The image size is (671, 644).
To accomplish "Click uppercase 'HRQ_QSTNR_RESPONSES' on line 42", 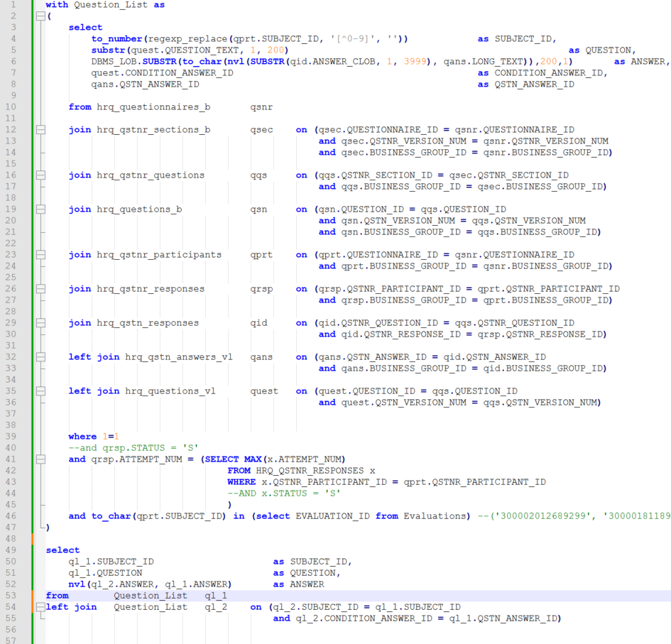I will 310,471.
